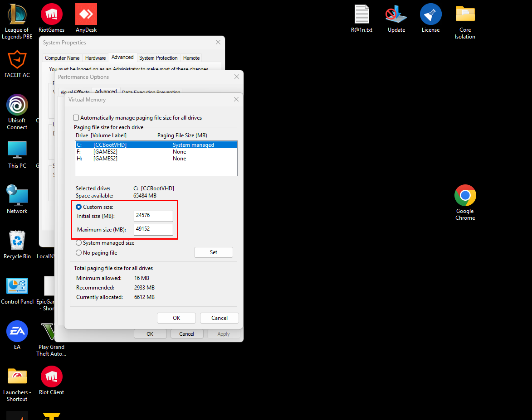Switch to Hardware tab in System Properties

pyautogui.click(x=95, y=58)
